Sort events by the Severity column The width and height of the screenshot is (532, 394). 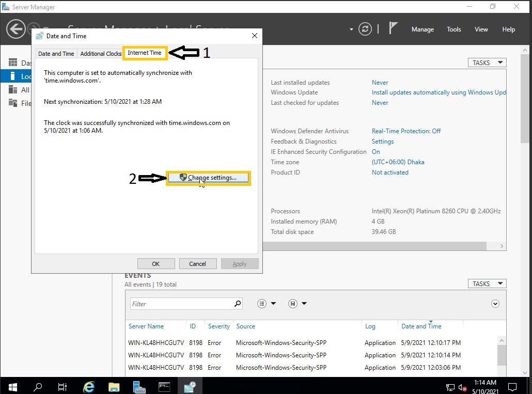[x=219, y=326]
